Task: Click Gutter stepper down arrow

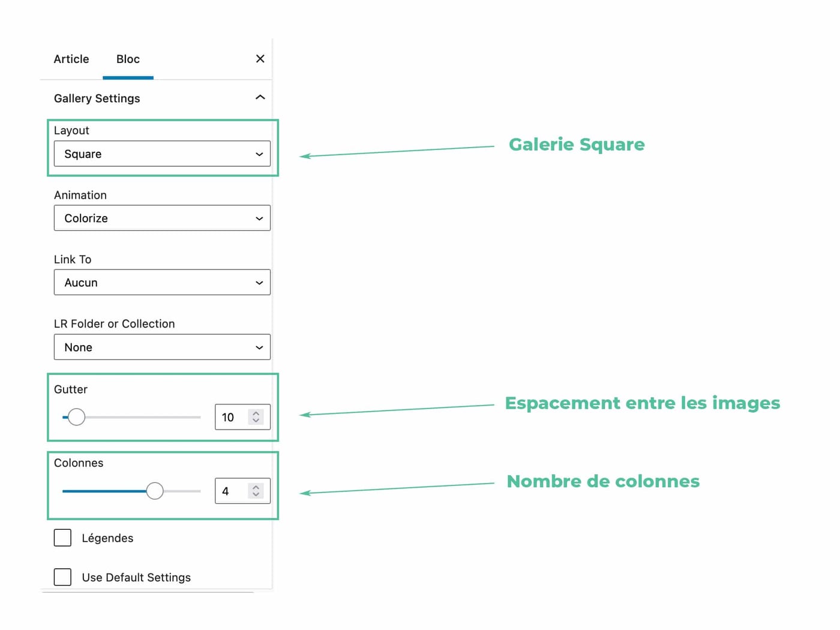Action: [x=256, y=421]
